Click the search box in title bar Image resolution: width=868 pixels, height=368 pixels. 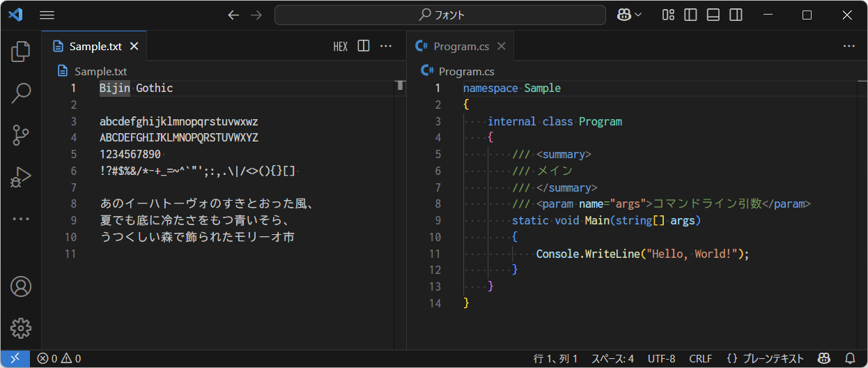pos(440,15)
